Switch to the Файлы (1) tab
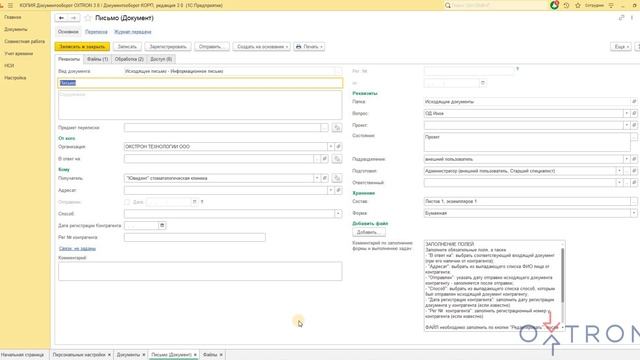Viewport: 640px width, 360px height. 97,59
